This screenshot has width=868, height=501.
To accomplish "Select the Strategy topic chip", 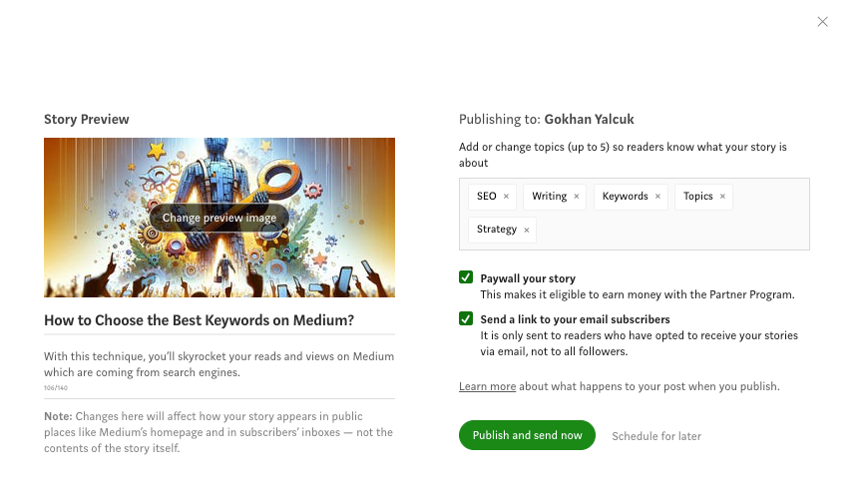I will 497,230.
